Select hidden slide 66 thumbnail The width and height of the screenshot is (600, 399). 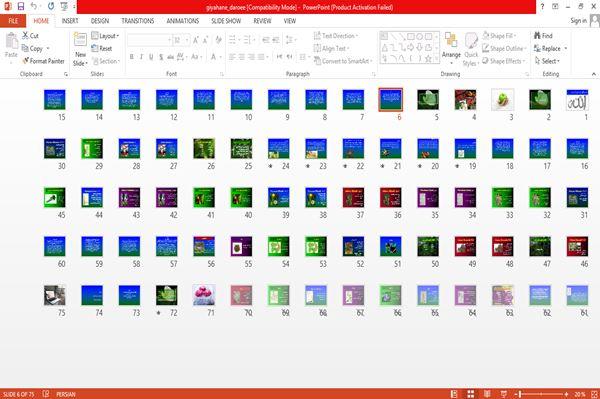391,295
